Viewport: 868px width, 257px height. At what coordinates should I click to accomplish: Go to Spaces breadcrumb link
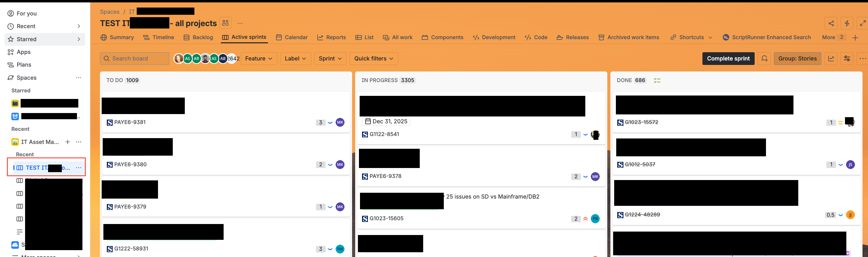(x=110, y=12)
